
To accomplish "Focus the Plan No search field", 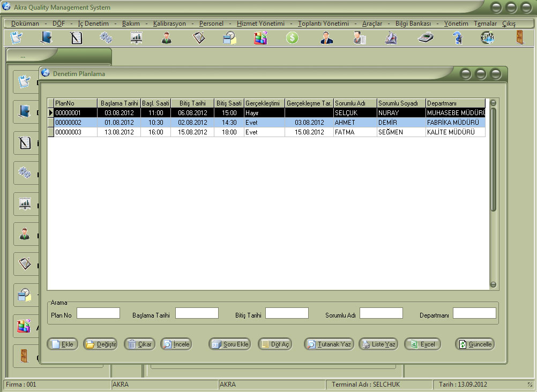I will (x=98, y=313).
